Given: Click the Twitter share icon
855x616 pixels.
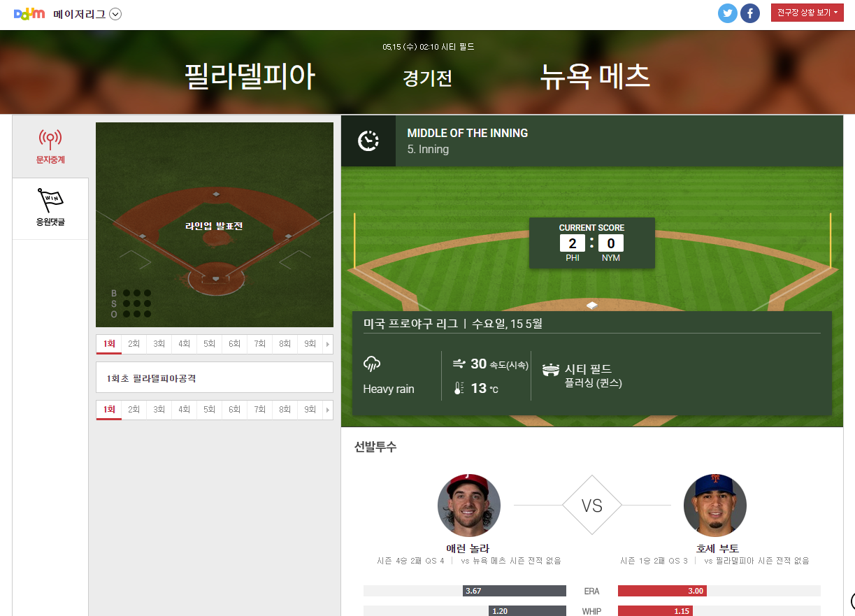Looking at the screenshot, I should pos(728,13).
